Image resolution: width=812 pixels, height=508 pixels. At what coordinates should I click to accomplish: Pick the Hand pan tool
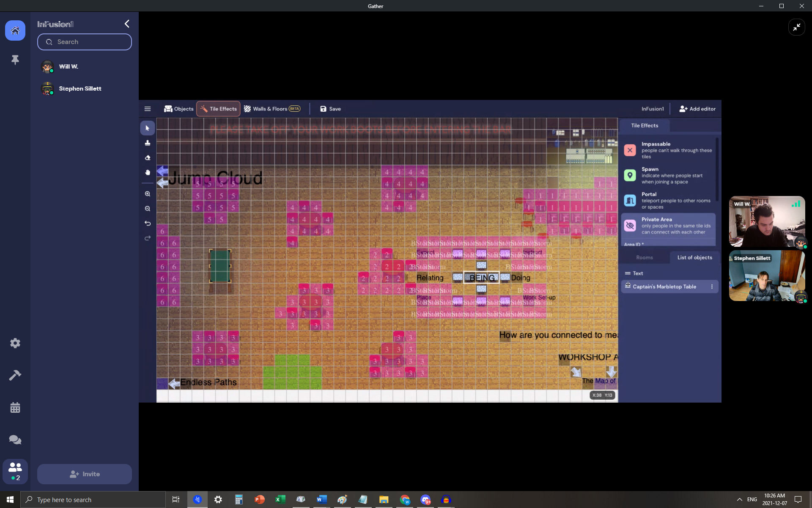coord(148,172)
